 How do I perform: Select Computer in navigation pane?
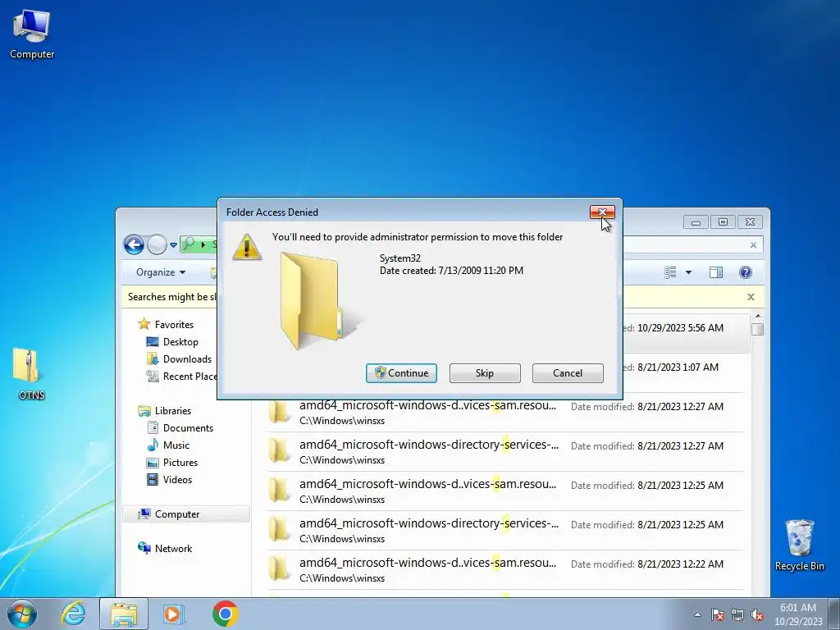click(x=185, y=514)
